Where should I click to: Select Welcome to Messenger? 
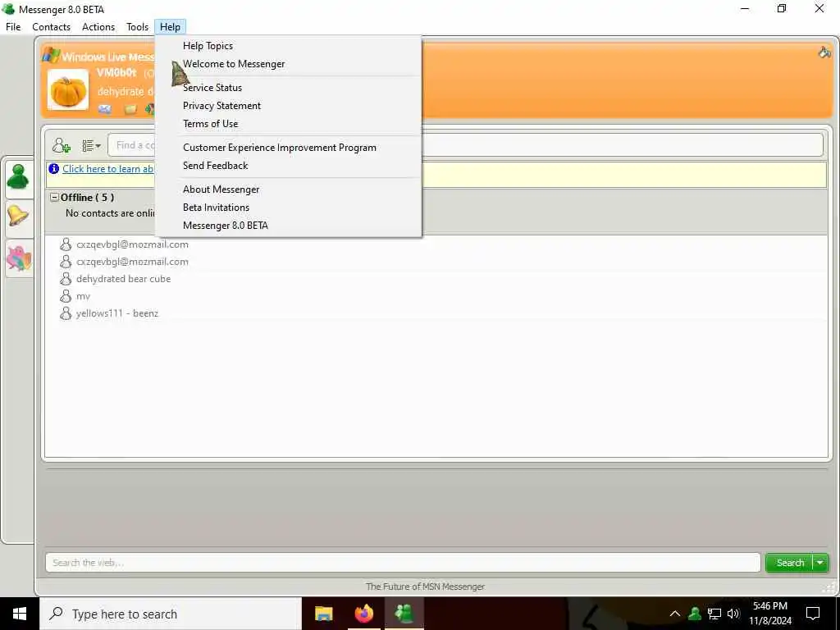click(x=234, y=64)
